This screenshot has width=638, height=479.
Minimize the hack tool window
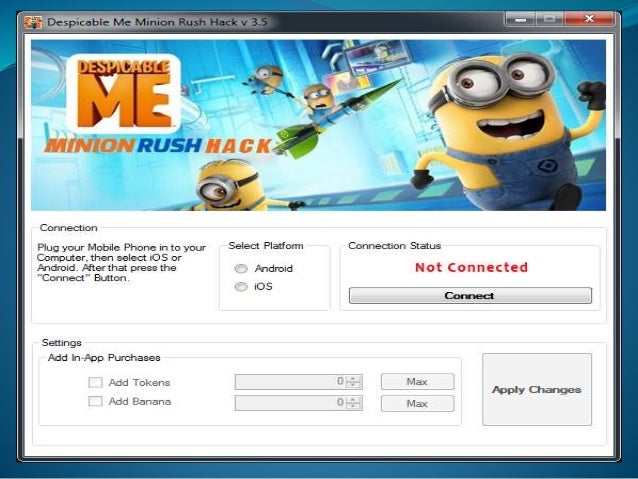(520, 19)
